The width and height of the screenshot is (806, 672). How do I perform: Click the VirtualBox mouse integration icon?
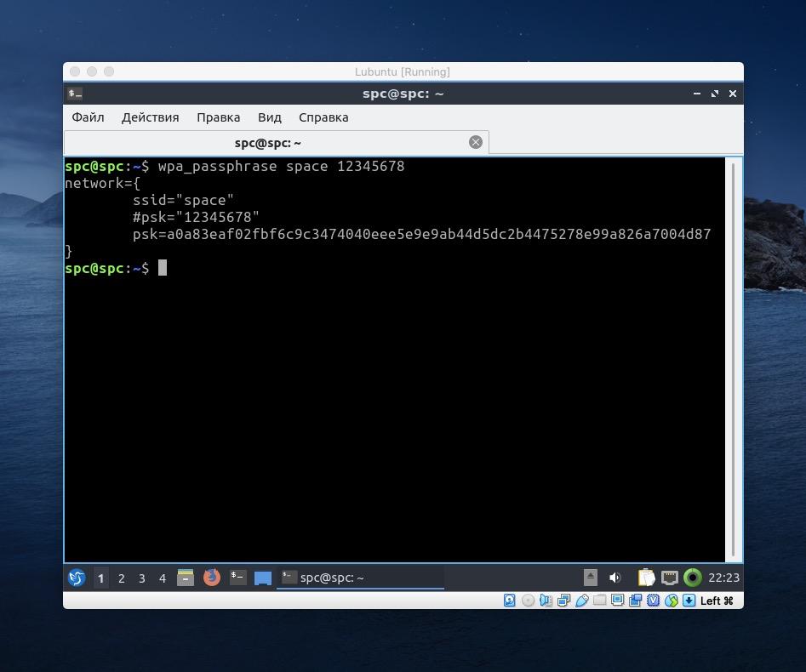coord(672,600)
